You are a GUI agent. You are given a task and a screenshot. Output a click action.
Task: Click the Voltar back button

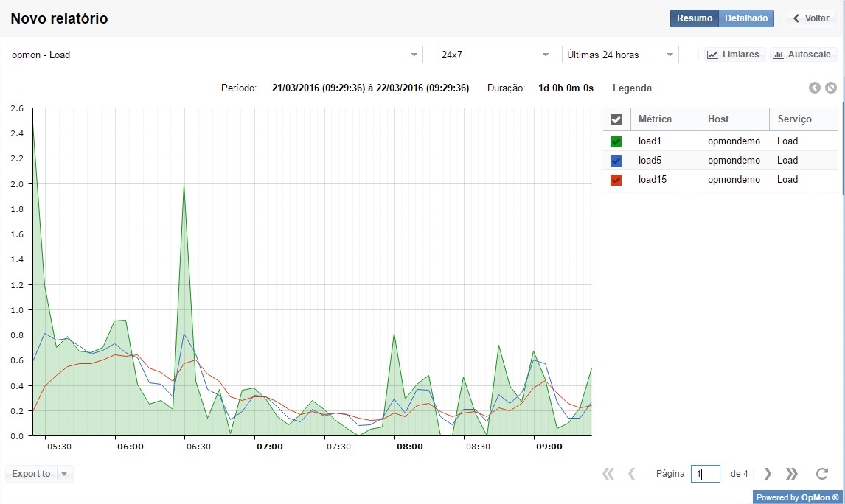tap(811, 18)
